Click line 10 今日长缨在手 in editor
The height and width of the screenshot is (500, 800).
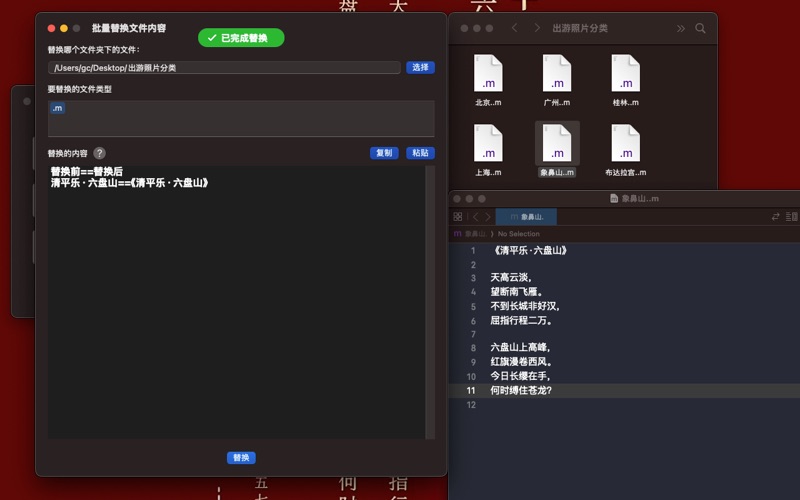point(520,376)
